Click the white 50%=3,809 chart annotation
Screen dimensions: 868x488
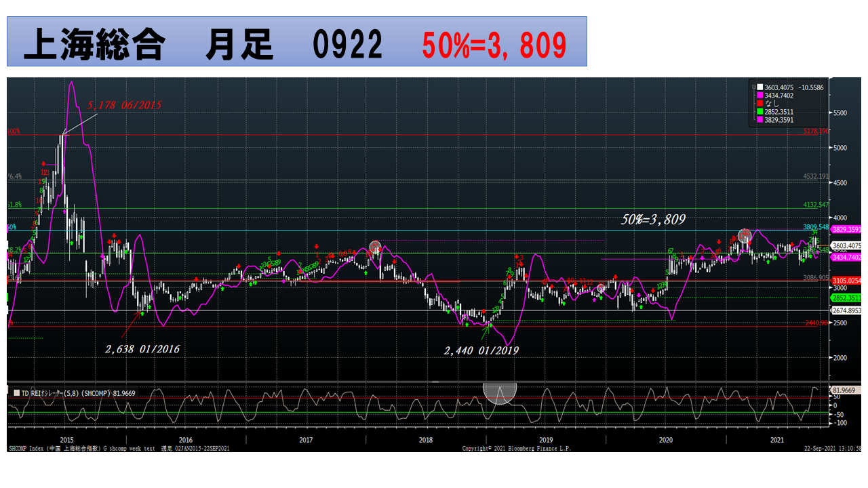tap(653, 220)
